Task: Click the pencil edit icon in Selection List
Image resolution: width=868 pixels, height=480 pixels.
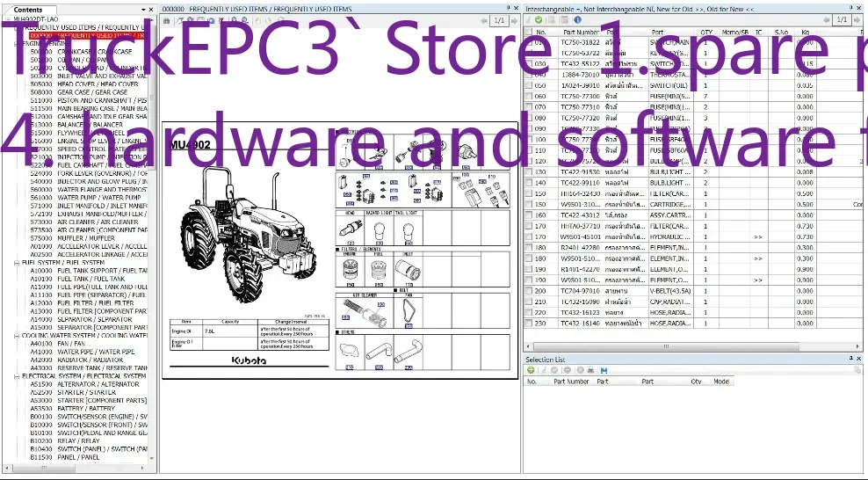Action: [543, 370]
